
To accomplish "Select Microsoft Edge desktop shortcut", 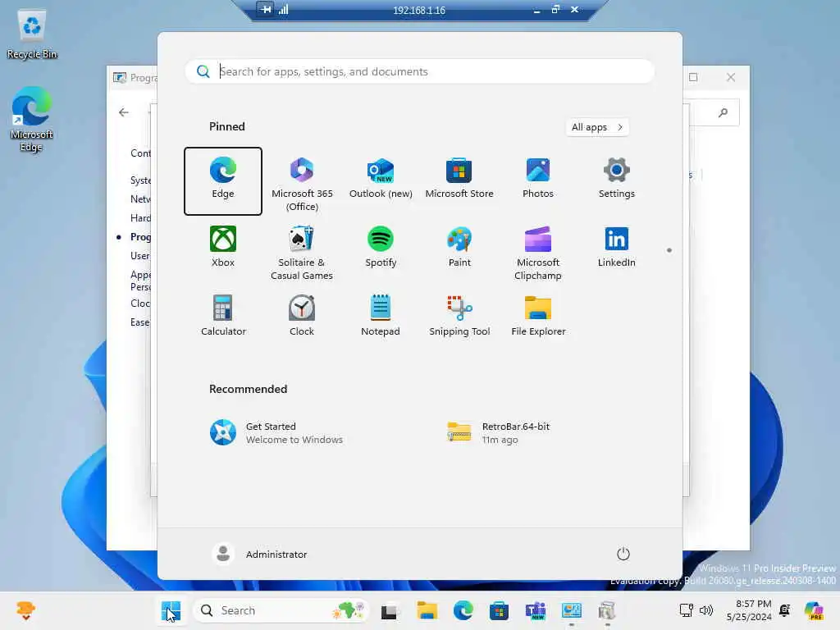I will point(32,119).
